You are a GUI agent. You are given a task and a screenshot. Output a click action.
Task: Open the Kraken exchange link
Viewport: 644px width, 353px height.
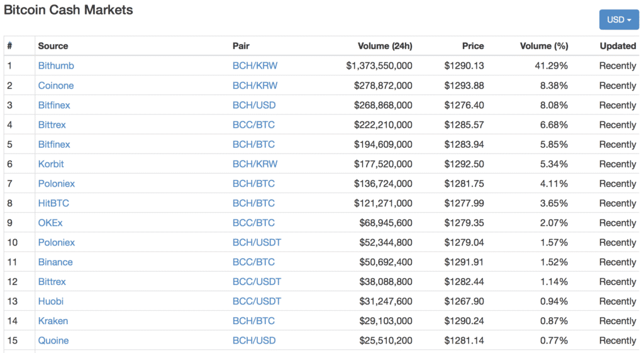click(53, 321)
